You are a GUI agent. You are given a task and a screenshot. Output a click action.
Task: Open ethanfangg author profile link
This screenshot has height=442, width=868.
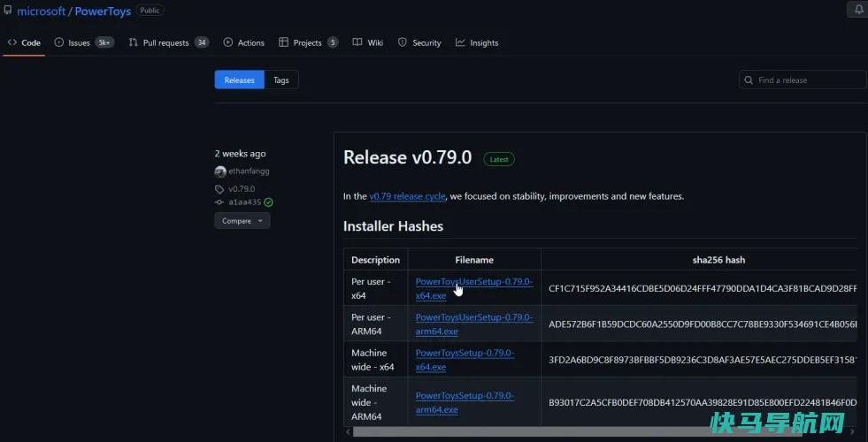(249, 171)
